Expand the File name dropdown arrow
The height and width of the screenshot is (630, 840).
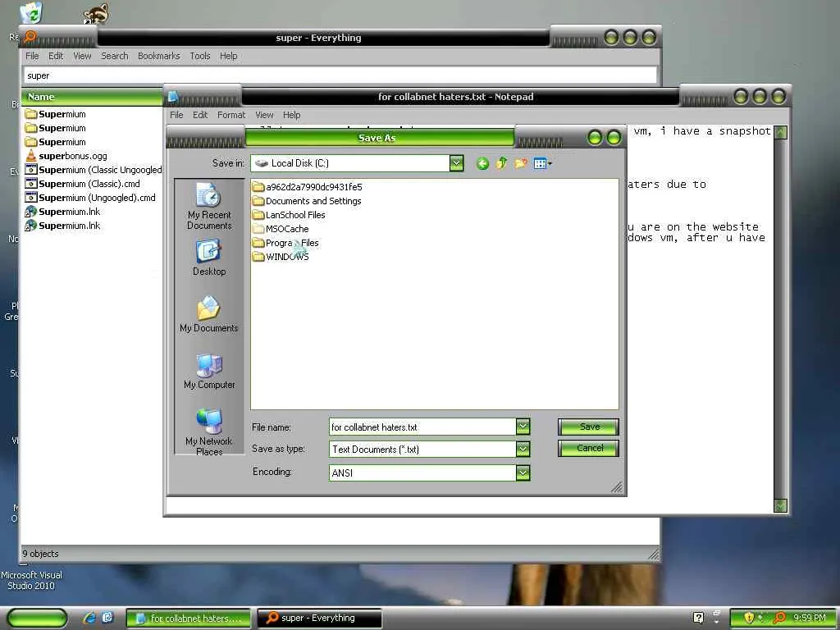(523, 427)
